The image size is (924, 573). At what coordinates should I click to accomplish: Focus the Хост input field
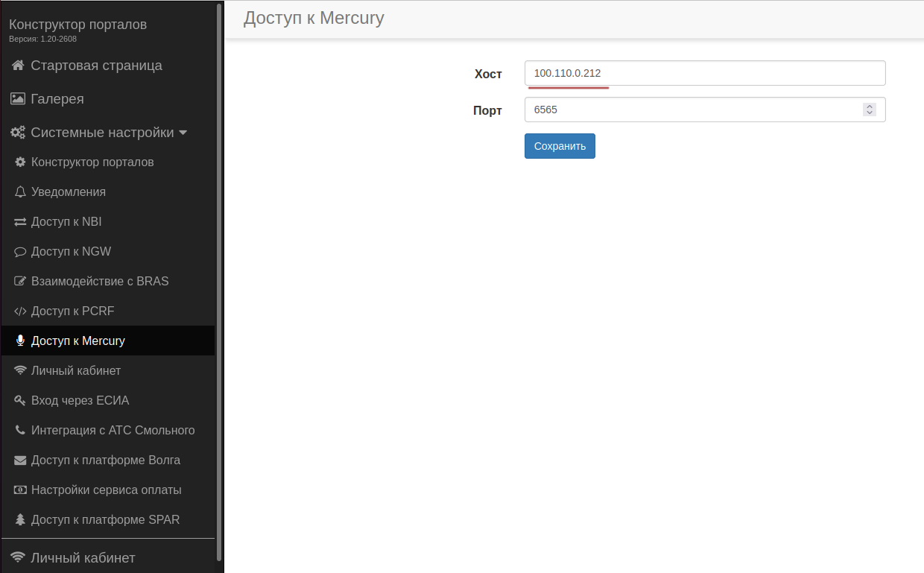pyautogui.click(x=705, y=73)
